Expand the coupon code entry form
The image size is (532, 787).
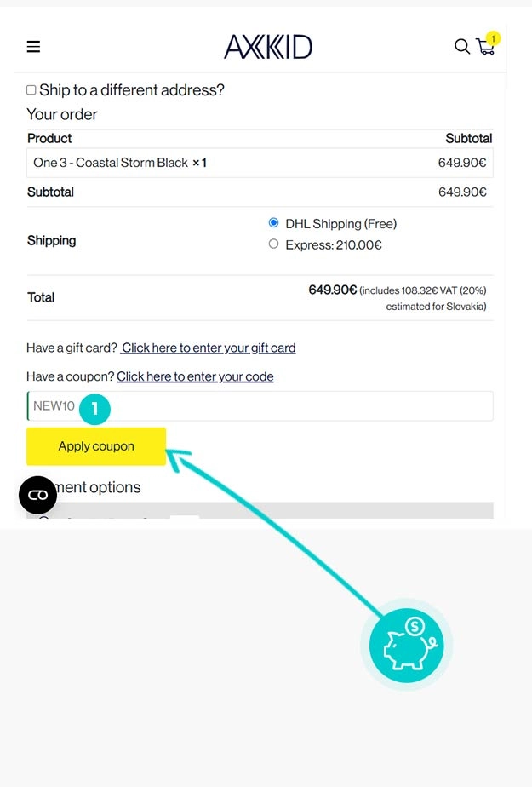coord(195,376)
